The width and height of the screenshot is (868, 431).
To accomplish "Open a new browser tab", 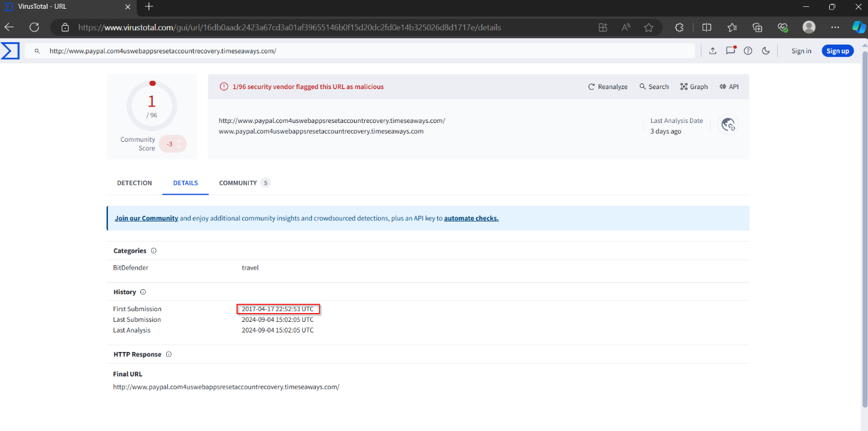I will [x=149, y=7].
